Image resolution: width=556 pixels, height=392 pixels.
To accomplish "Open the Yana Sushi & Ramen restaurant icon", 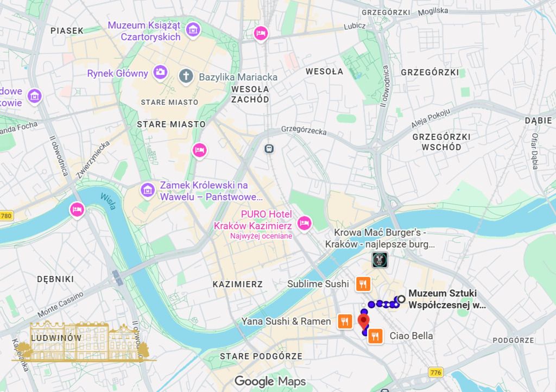I will pos(345,321).
